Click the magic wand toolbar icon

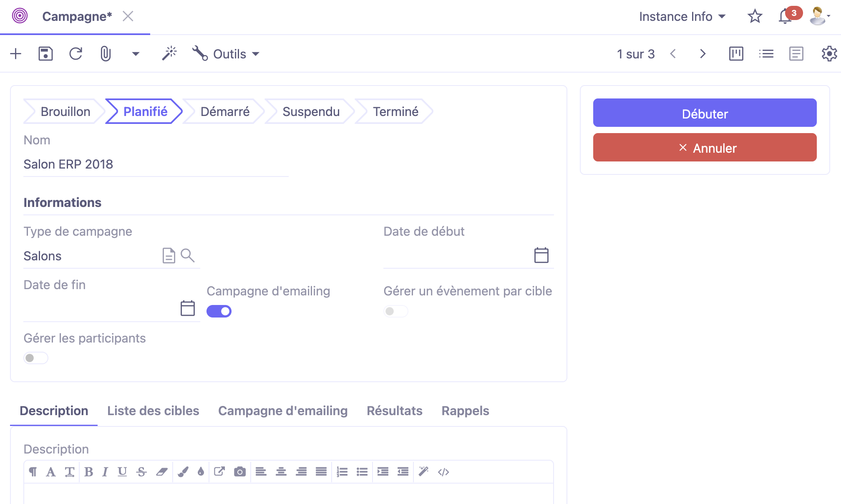point(169,54)
